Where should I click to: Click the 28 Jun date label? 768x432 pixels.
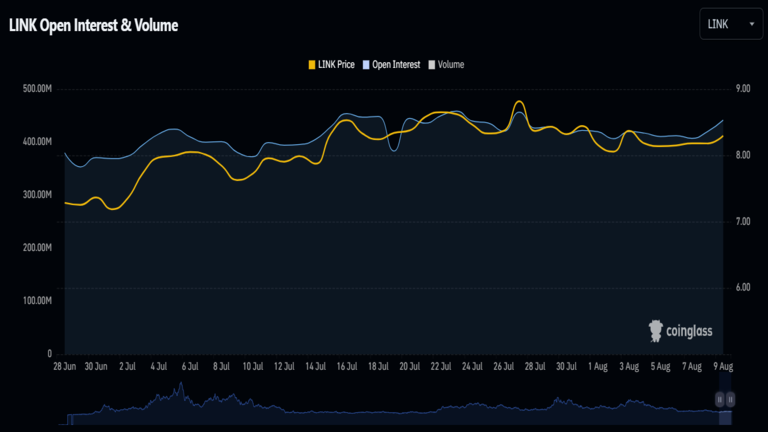tap(65, 366)
